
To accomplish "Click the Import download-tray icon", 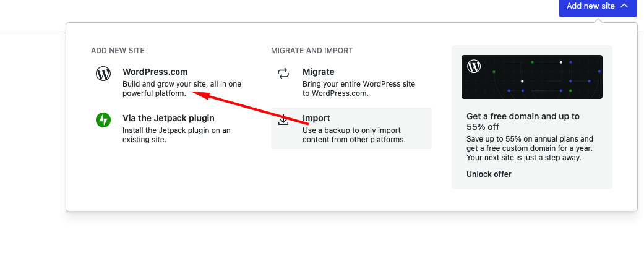I will 283,120.
